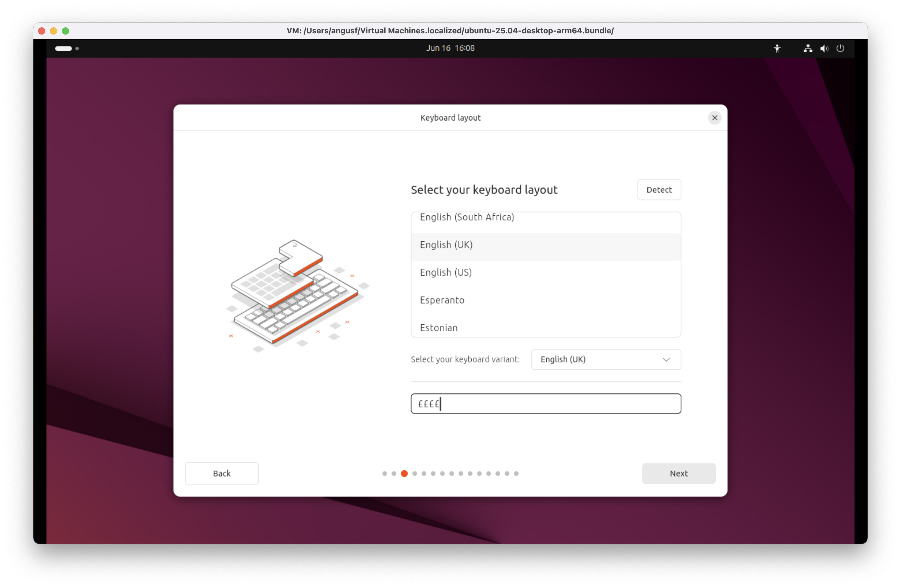Click the Next button
901x588 pixels.
[678, 473]
